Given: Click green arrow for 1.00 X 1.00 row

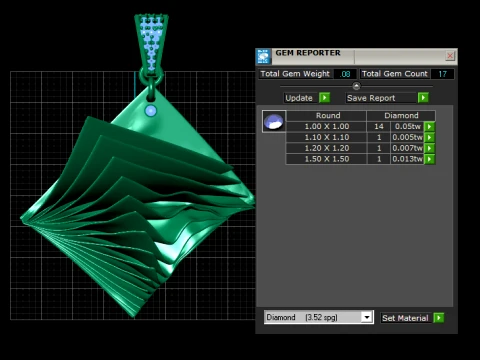Looking at the screenshot, I should point(430,127).
